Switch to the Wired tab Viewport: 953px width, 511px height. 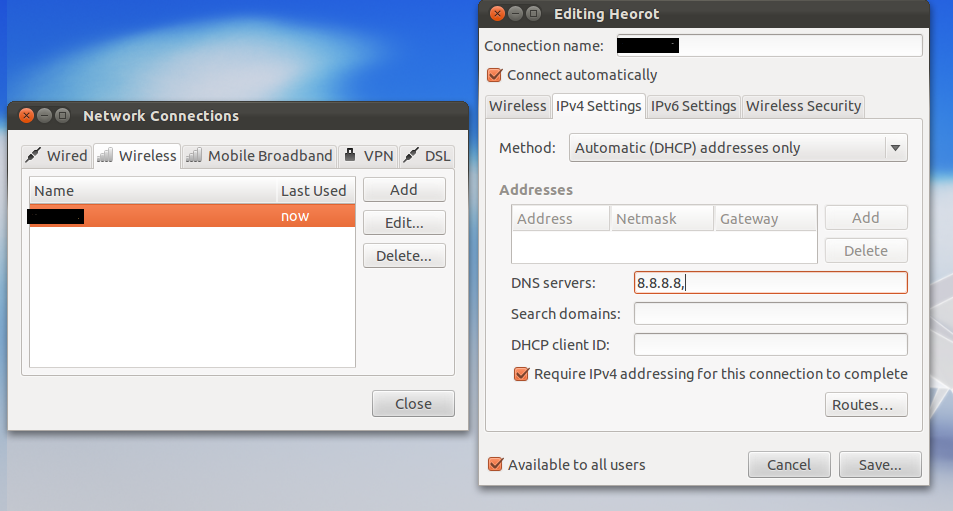click(57, 156)
